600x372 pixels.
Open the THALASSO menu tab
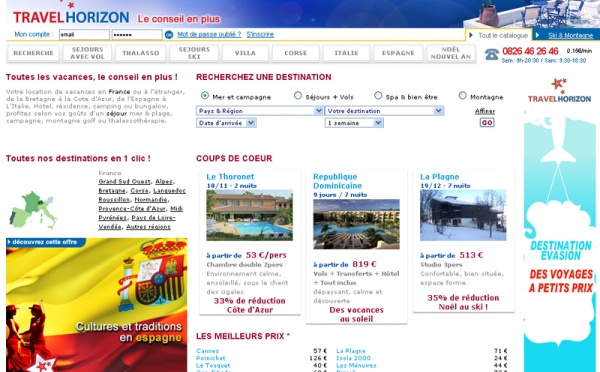(140, 53)
